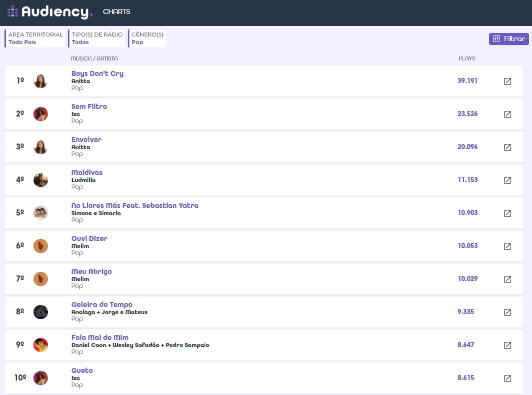
Task: Open external link icon for Meu Abrigo
Action: pos(507,279)
